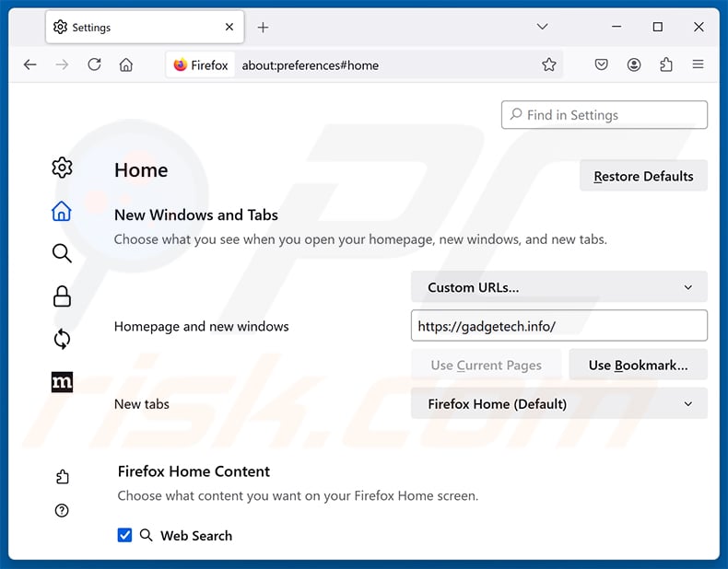List all tabs via chevron
This screenshot has width=728, height=569.
click(x=542, y=27)
